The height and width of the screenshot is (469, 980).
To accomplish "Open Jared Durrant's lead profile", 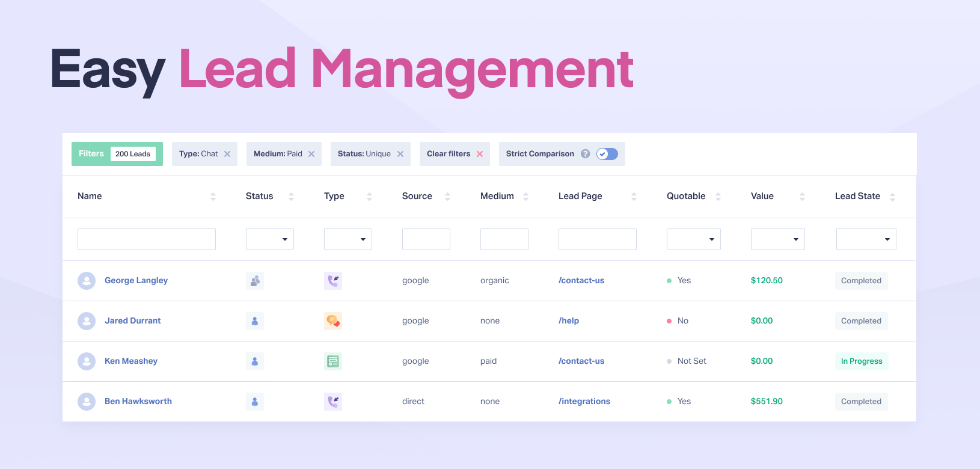I will pyautogui.click(x=132, y=320).
